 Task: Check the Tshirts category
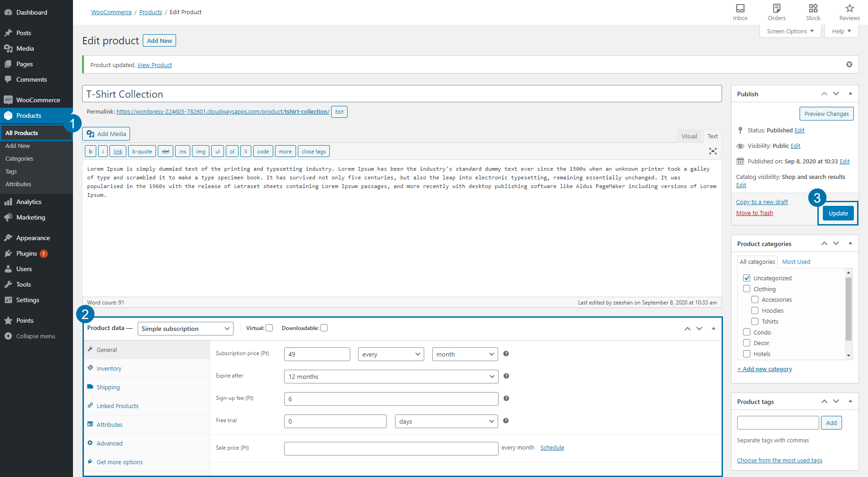[755, 321]
